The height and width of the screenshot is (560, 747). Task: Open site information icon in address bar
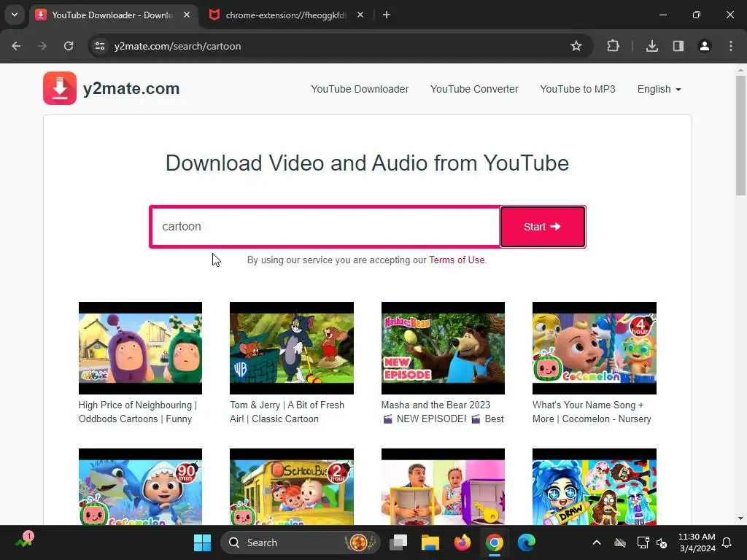point(100,46)
